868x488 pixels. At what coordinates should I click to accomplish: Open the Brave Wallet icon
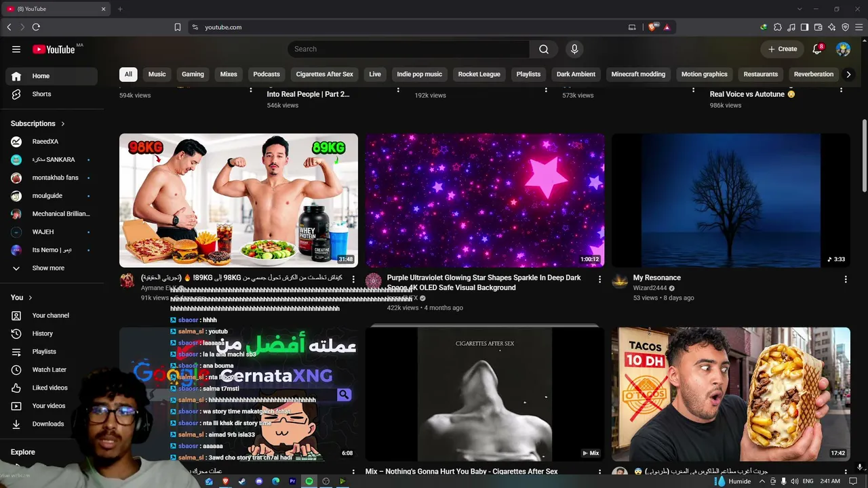(818, 27)
